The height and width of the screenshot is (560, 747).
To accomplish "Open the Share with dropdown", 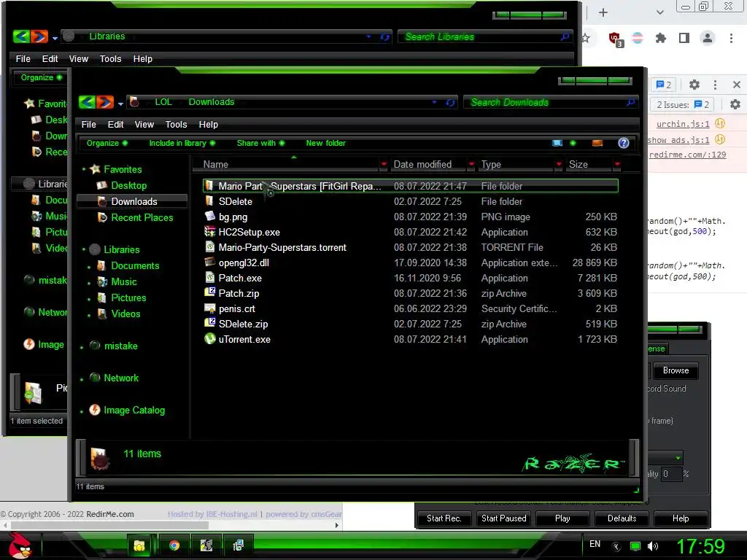I will coord(260,144).
